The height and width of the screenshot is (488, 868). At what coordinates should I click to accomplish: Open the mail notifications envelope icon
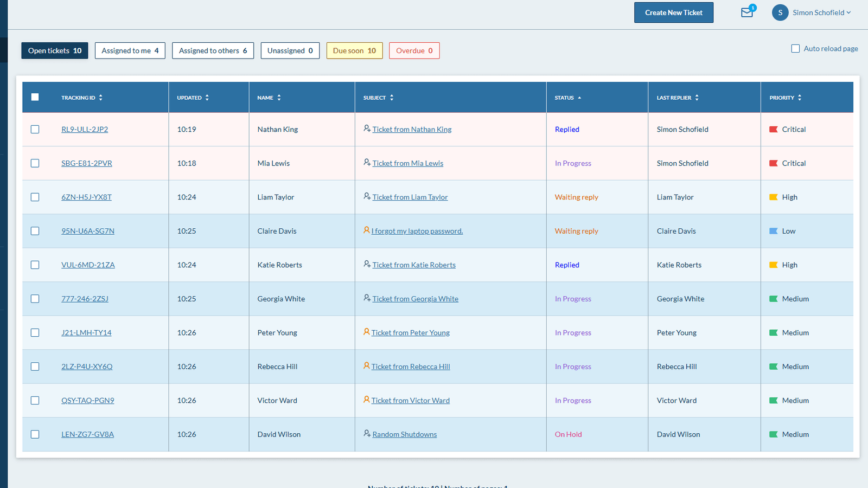tap(747, 12)
